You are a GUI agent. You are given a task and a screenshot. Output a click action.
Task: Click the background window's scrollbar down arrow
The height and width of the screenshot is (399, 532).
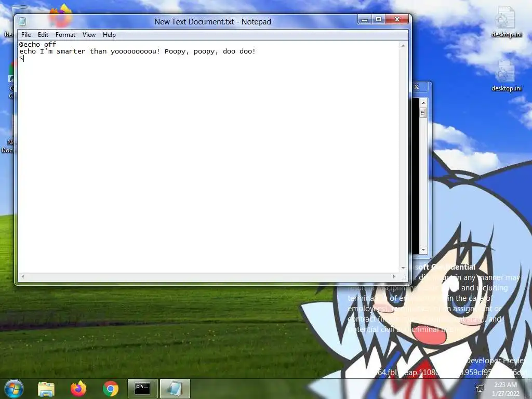[x=423, y=250]
